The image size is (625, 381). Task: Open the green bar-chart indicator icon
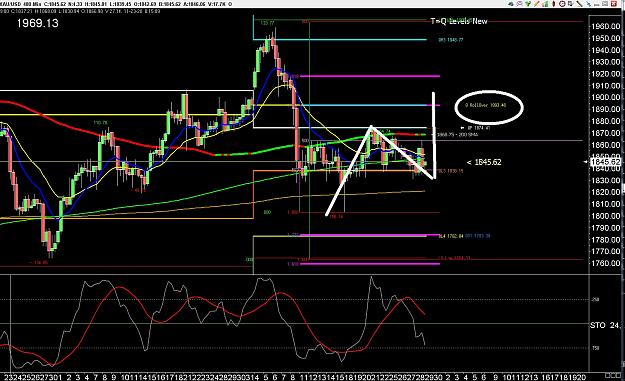point(545,4)
